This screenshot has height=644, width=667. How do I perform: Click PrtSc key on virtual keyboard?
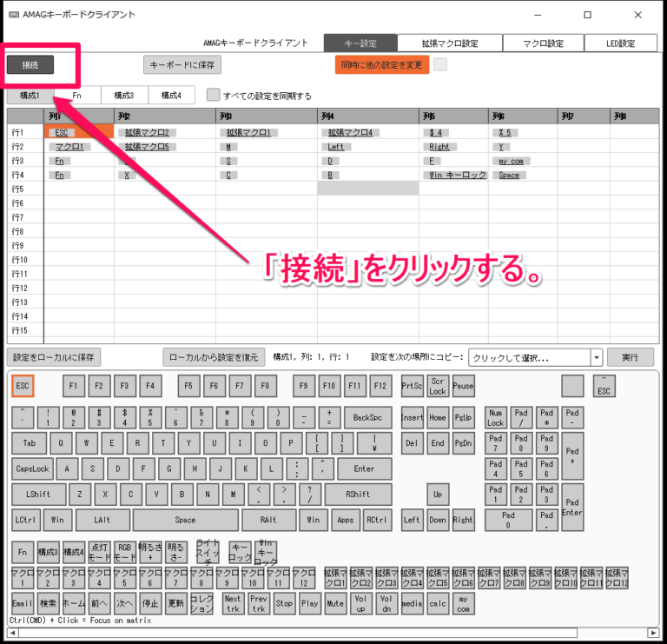(413, 386)
